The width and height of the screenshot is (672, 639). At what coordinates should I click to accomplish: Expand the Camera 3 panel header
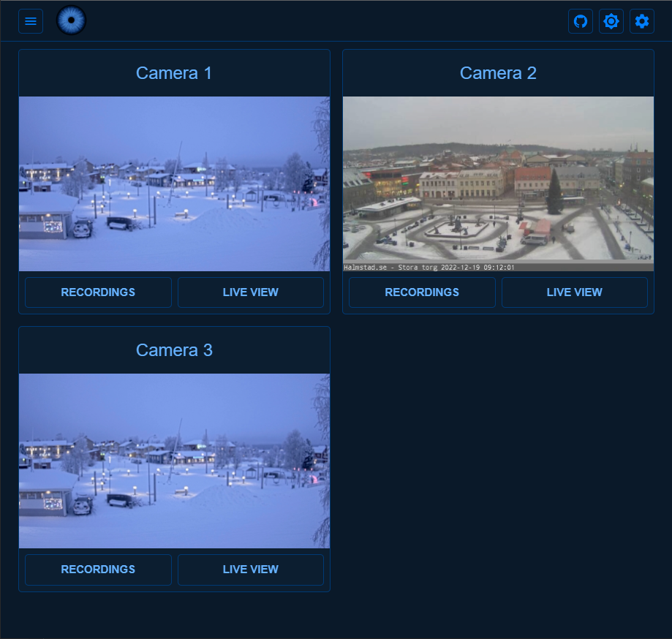(x=173, y=350)
